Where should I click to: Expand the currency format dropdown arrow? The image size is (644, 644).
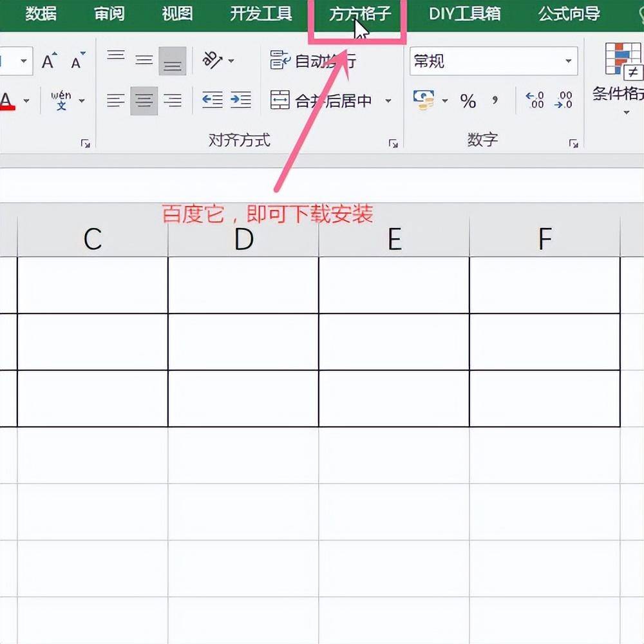click(x=445, y=100)
